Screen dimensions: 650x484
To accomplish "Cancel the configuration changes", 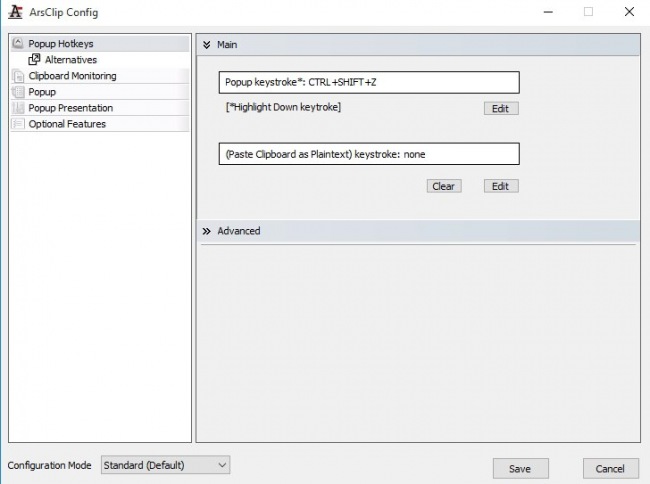I will [x=611, y=468].
